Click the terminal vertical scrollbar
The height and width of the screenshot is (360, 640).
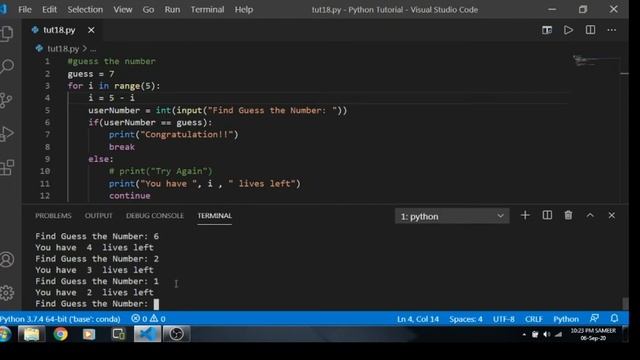625,304
